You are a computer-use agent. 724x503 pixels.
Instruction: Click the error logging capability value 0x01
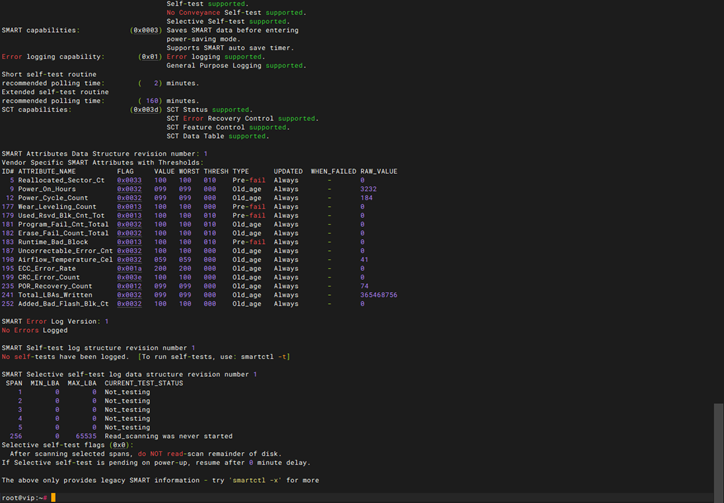pos(150,56)
